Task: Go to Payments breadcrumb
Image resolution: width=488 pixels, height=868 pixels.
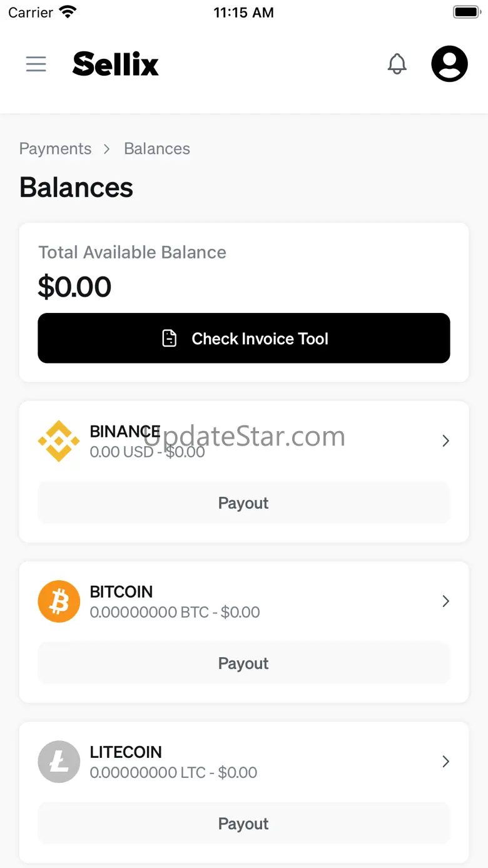Action: [56, 149]
